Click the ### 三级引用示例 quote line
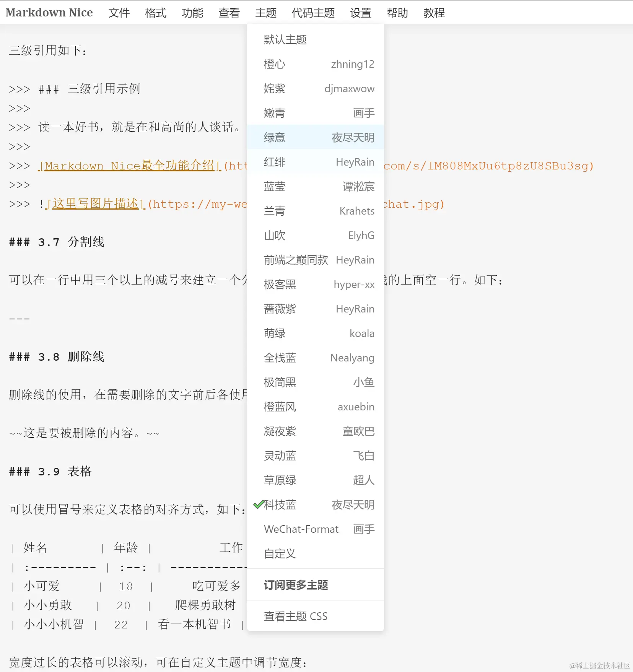The image size is (633, 672). [x=75, y=89]
